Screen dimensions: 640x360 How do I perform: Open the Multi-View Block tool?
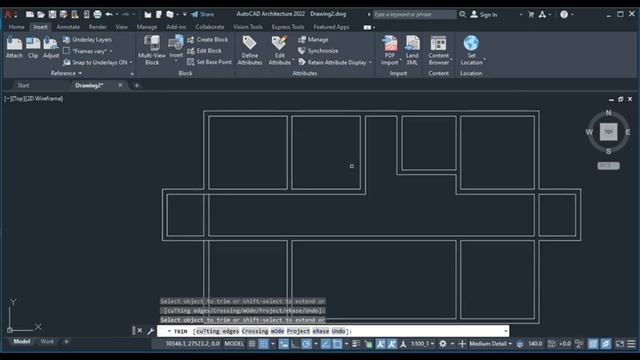click(152, 50)
